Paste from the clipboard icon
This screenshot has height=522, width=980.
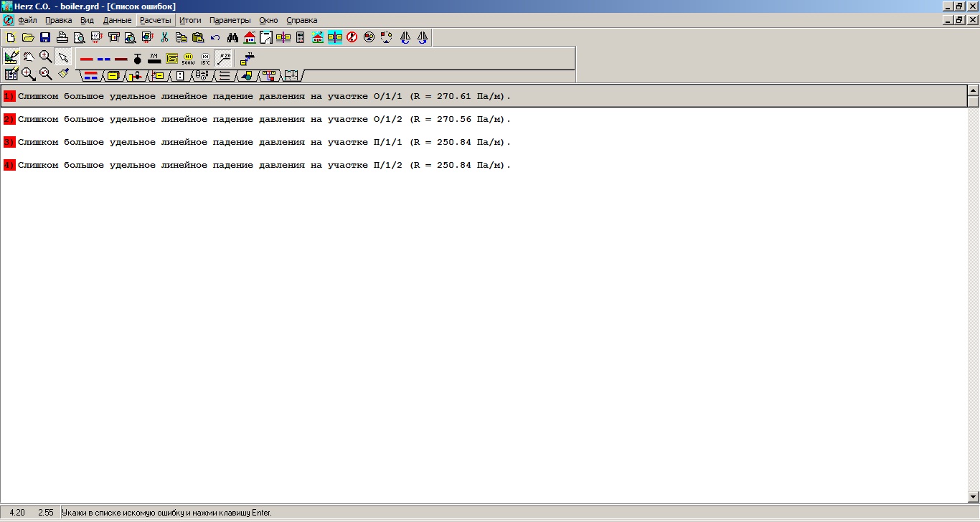pyautogui.click(x=198, y=37)
